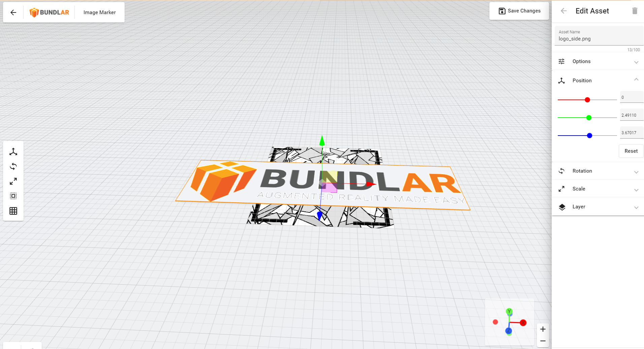Image resolution: width=644 pixels, height=349 pixels.
Task: Toggle the grid display icon
Action: (x=13, y=211)
